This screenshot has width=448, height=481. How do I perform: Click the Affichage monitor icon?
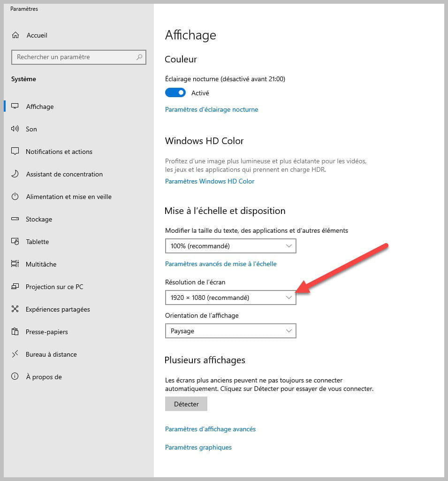15,106
